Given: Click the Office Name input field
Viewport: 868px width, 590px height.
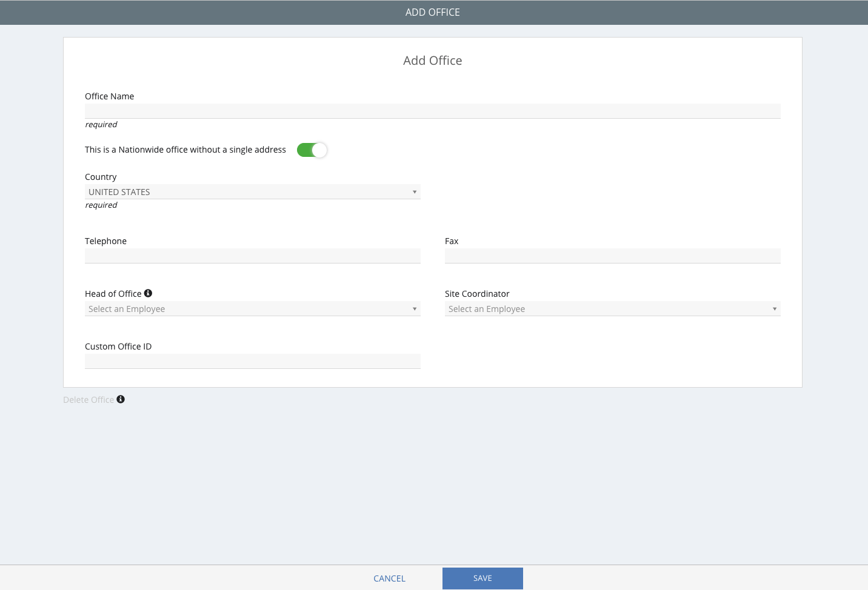Looking at the screenshot, I should tap(433, 111).
